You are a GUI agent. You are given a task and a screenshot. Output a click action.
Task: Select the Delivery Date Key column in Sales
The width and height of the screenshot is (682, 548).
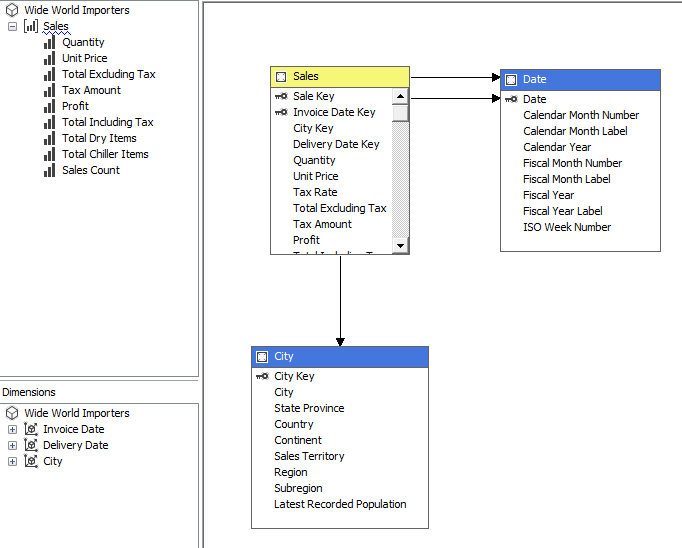click(336, 144)
